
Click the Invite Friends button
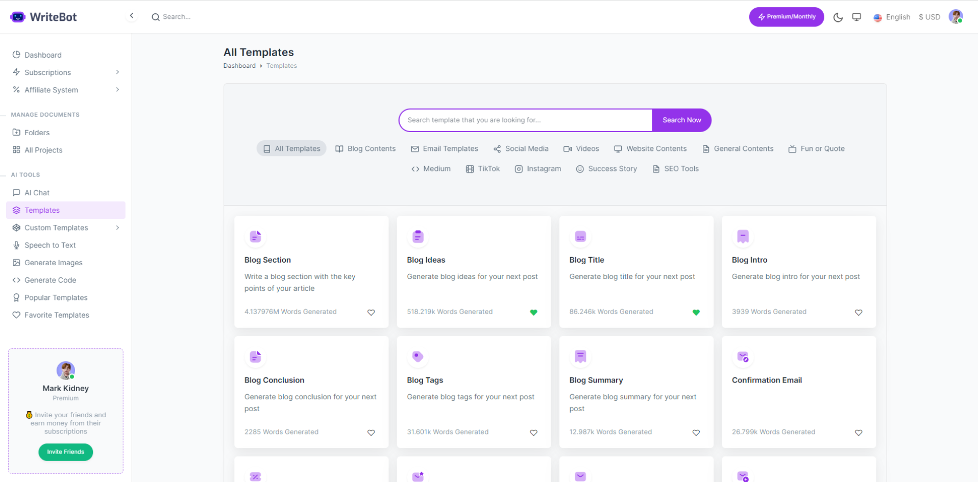65,452
